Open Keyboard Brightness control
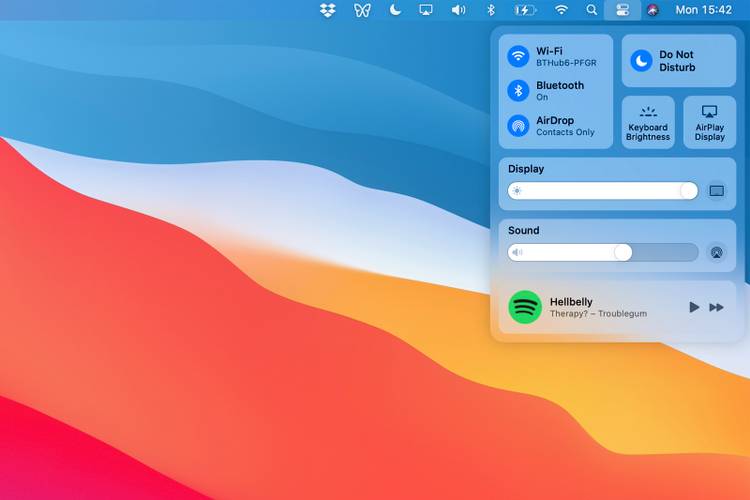The height and width of the screenshot is (500, 750). [648, 122]
